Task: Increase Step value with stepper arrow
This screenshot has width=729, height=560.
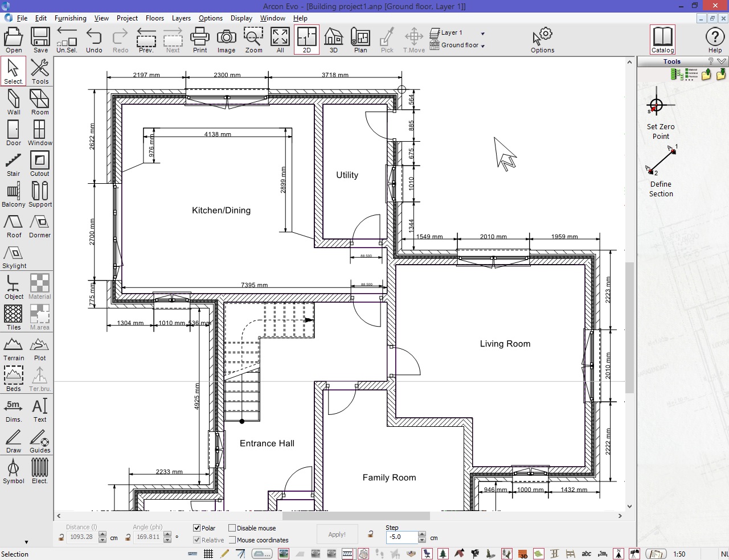Action: click(x=421, y=534)
